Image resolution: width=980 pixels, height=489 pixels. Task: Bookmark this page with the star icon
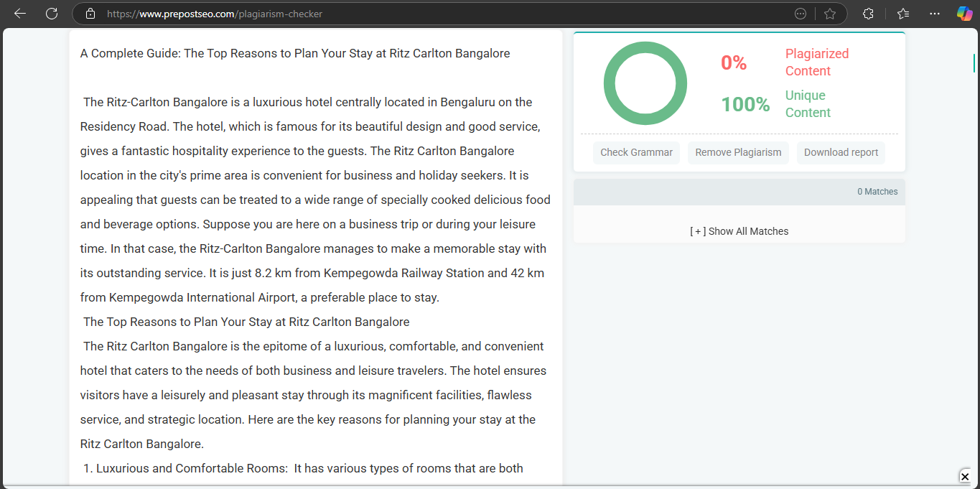(830, 14)
